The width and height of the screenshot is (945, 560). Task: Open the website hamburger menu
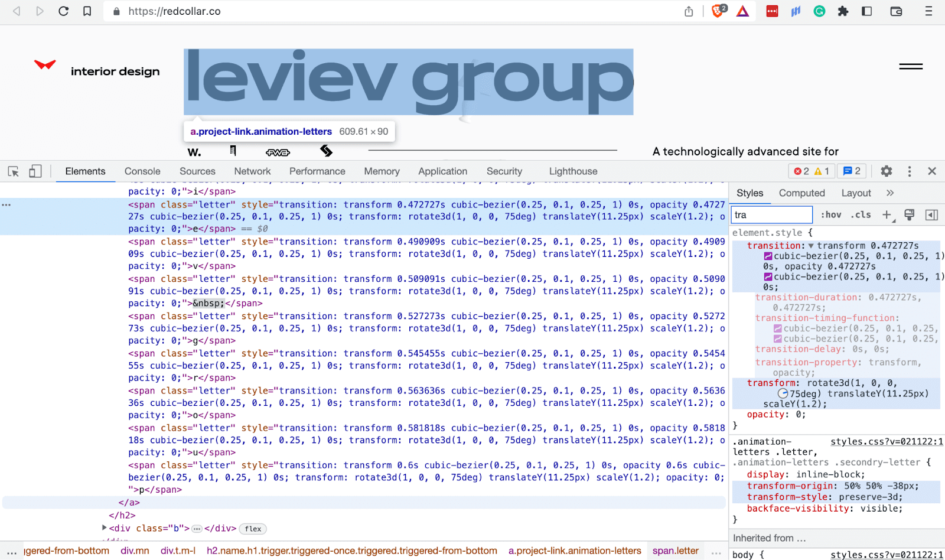[x=911, y=67]
